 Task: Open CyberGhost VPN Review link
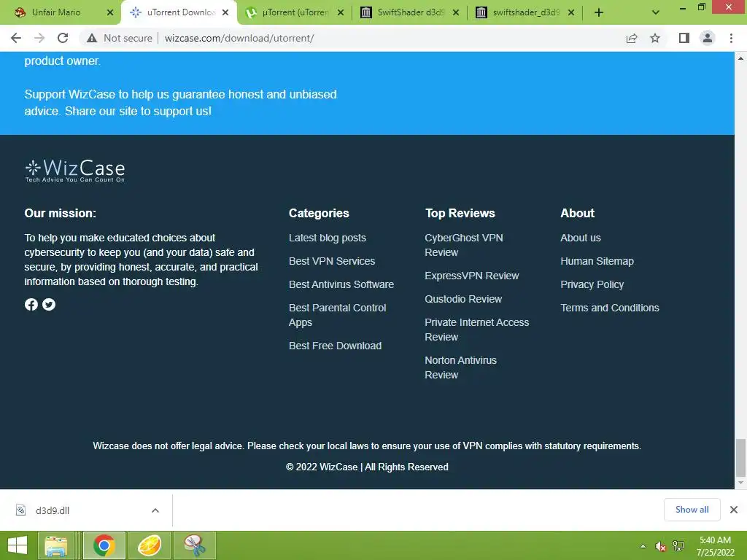(463, 245)
